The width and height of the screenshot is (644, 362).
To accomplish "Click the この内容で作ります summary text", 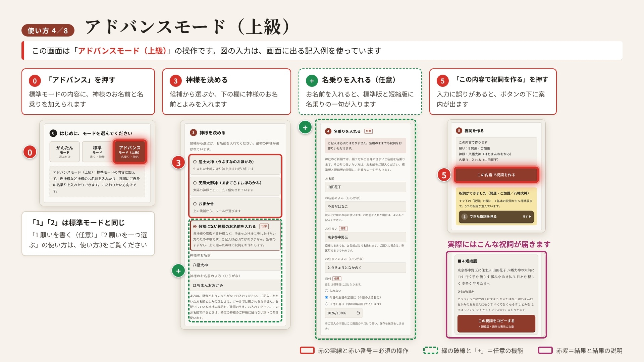I will pyautogui.click(x=473, y=142).
